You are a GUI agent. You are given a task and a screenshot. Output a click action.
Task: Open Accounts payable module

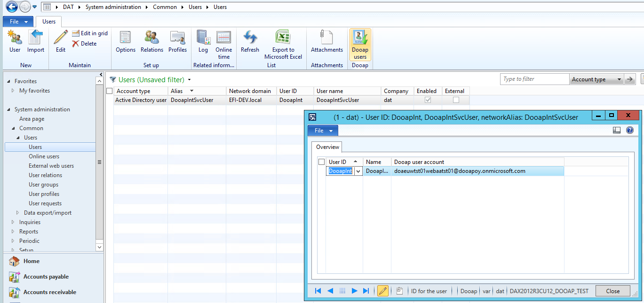coord(46,277)
